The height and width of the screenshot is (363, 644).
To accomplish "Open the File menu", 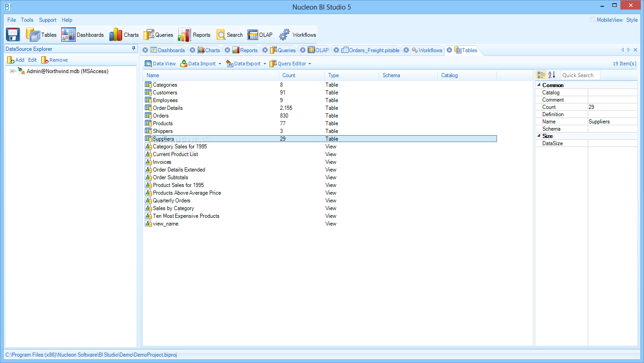I will pyautogui.click(x=11, y=20).
